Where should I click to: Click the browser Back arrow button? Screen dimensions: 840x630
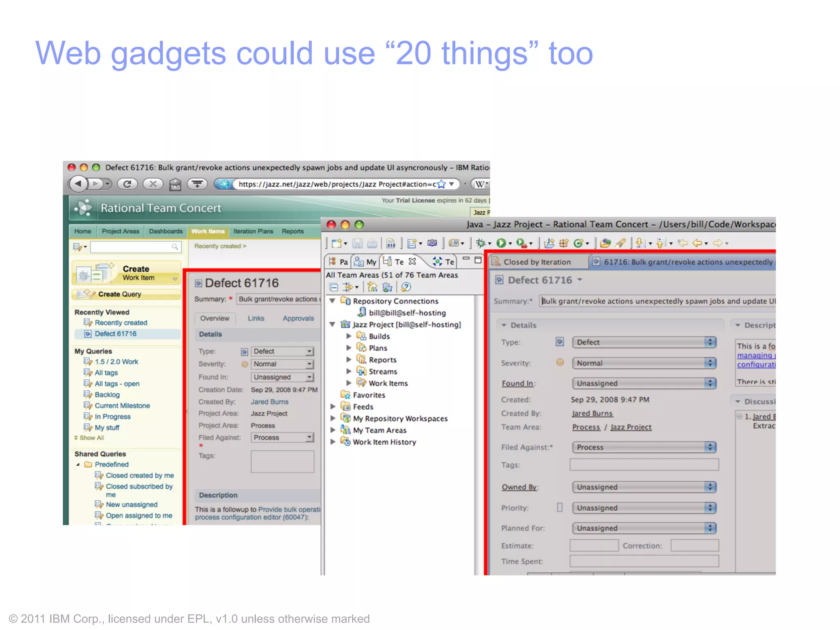coord(78,184)
